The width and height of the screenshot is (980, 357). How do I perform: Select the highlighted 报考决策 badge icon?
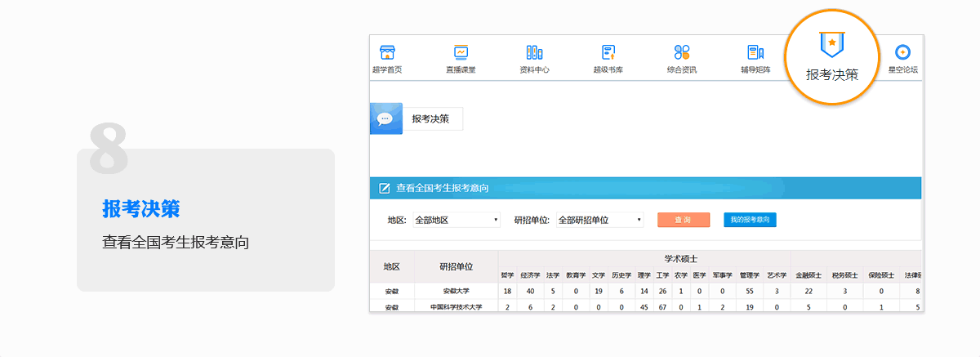pyautogui.click(x=831, y=42)
